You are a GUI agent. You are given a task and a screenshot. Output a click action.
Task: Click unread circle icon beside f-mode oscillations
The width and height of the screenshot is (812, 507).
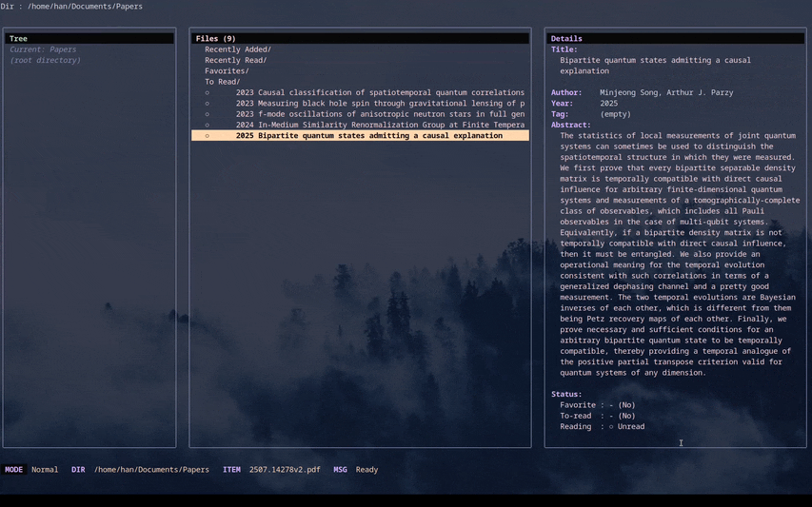(208, 114)
